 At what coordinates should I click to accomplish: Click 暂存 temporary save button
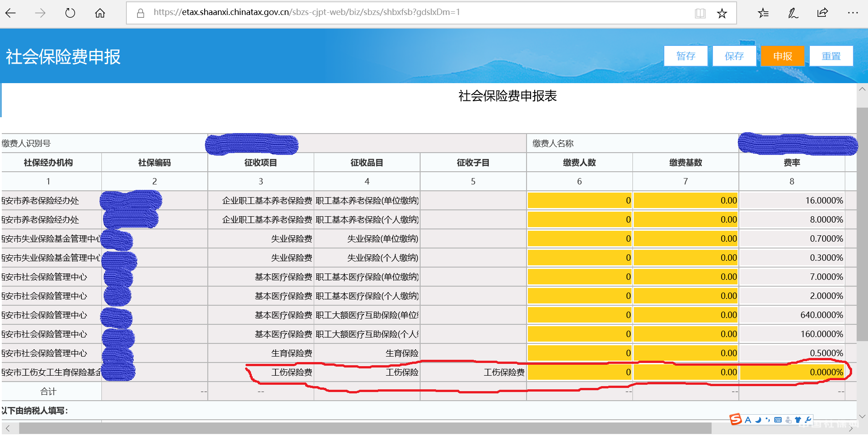pos(686,56)
